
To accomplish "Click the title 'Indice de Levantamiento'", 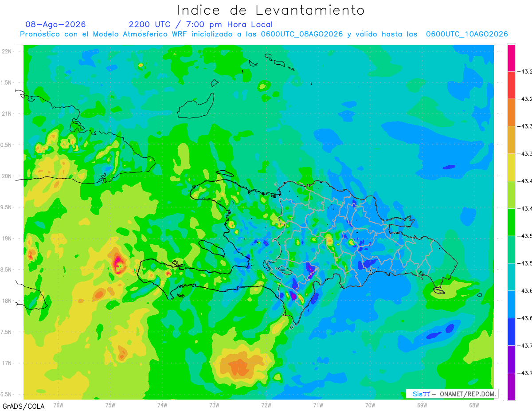I will pos(271,10).
